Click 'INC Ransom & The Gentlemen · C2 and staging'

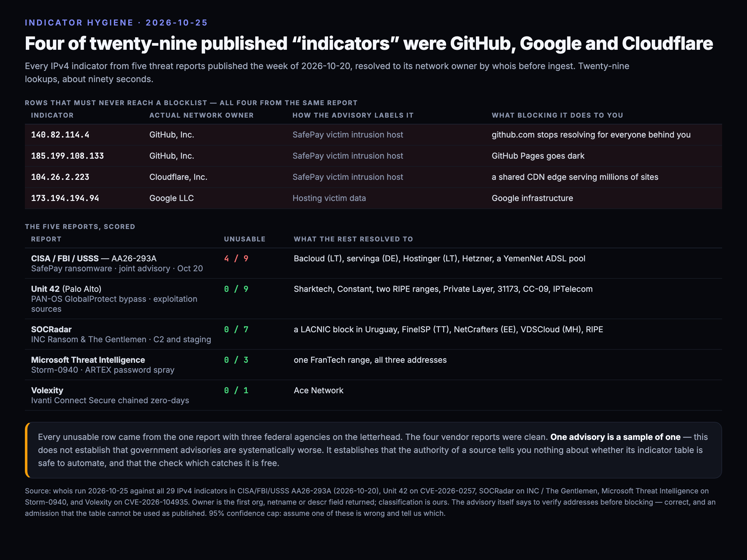point(121,340)
